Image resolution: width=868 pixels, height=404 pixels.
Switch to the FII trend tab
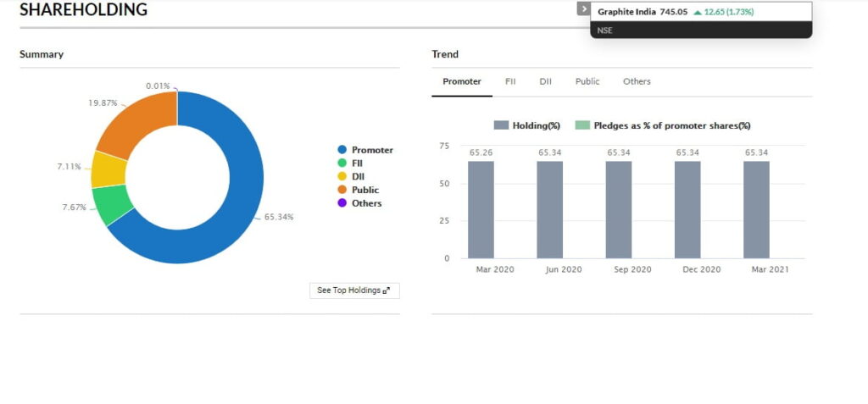510,81
